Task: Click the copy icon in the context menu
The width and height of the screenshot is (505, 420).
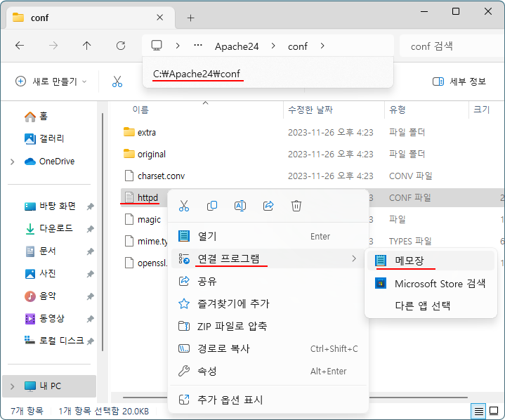Action: pos(212,206)
